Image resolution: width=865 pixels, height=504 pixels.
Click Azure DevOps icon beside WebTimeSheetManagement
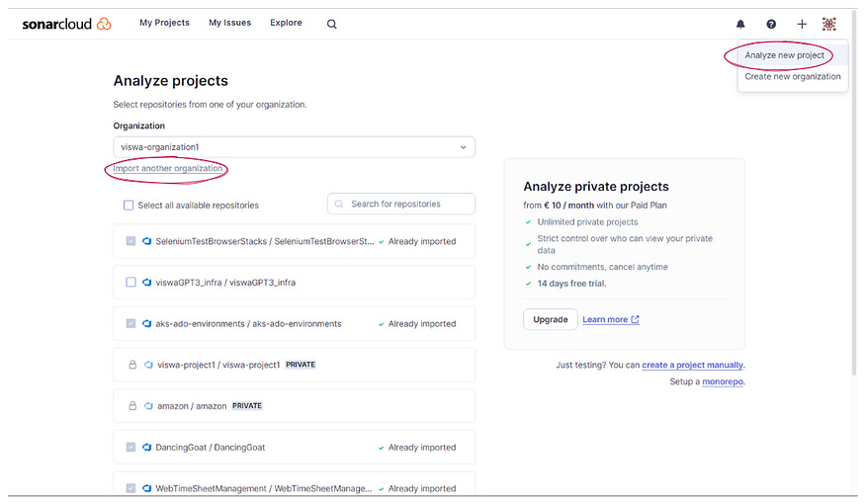click(146, 488)
